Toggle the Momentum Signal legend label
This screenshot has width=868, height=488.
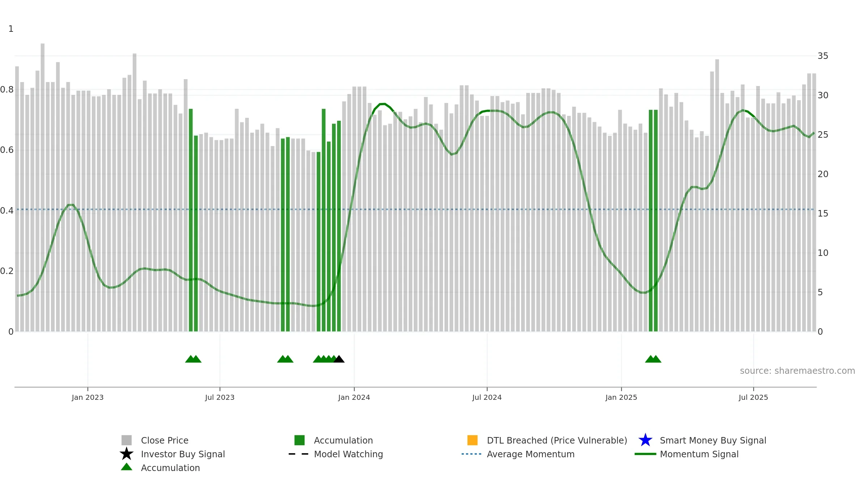coord(699,454)
